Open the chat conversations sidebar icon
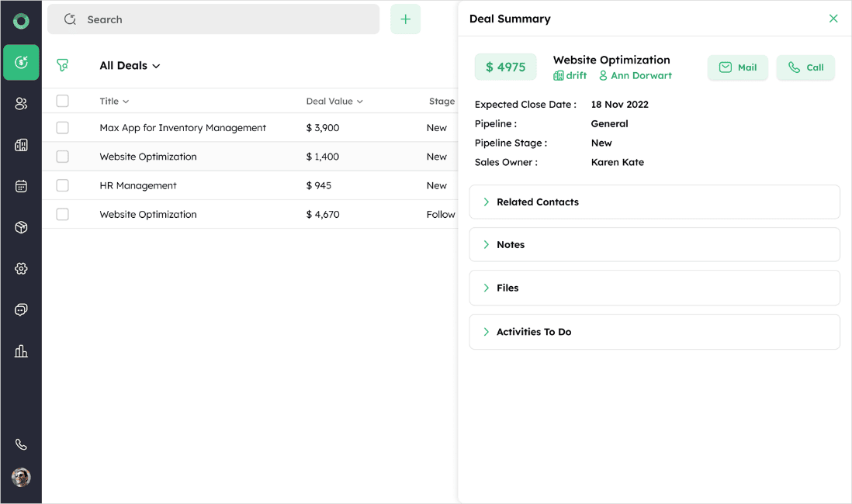The image size is (852, 504). tap(21, 309)
